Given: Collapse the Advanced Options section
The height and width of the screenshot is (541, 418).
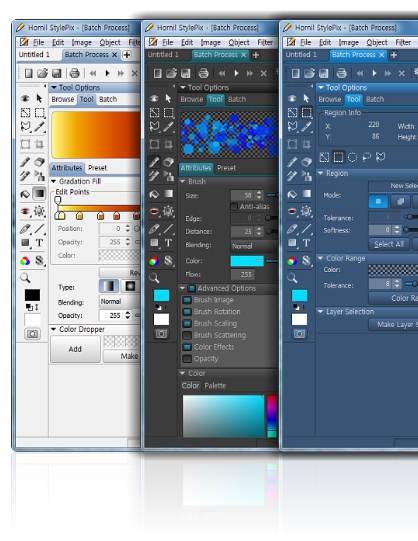Looking at the screenshot, I should coord(183,288).
